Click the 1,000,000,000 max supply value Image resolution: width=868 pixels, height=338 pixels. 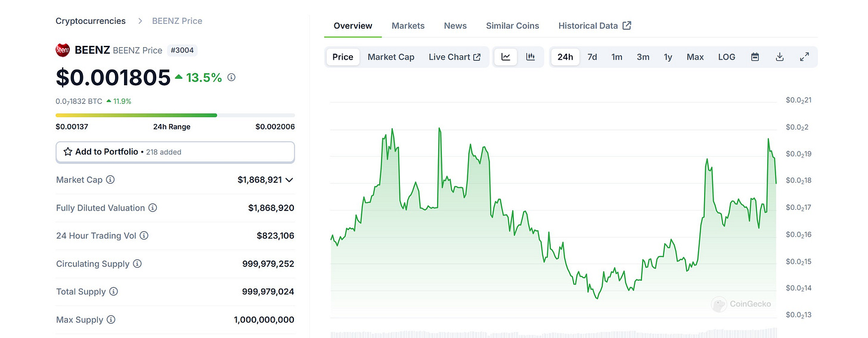(x=264, y=320)
